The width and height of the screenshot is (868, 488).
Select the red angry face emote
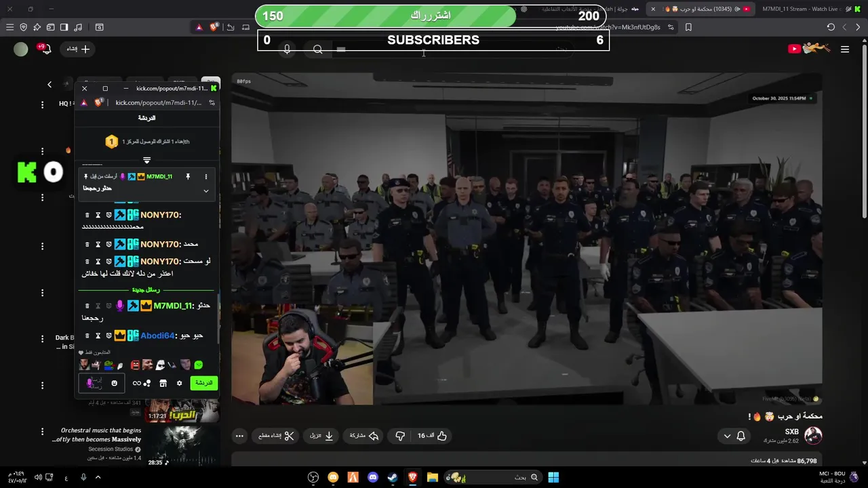click(135, 365)
